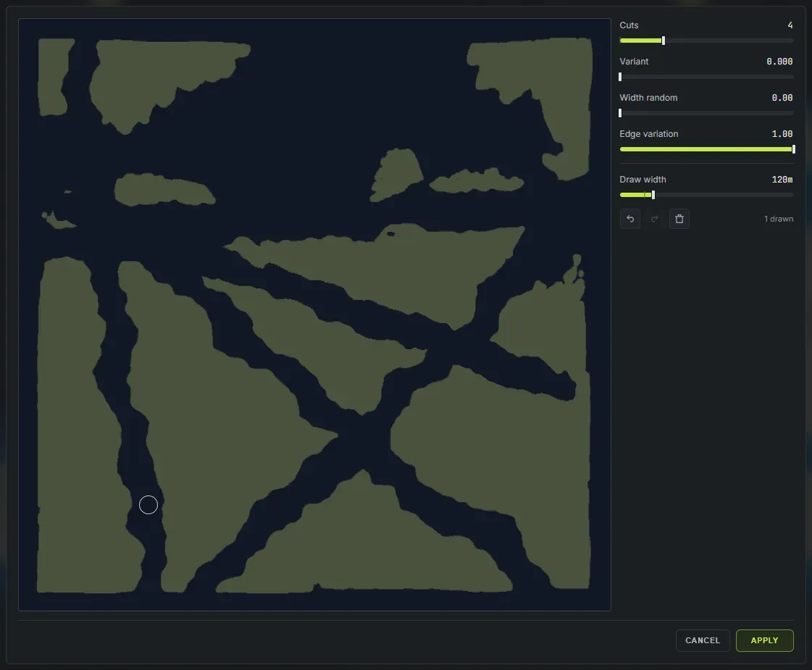Click the circular brush cursor on map
Viewport: 812px width, 670px height.
(148, 505)
